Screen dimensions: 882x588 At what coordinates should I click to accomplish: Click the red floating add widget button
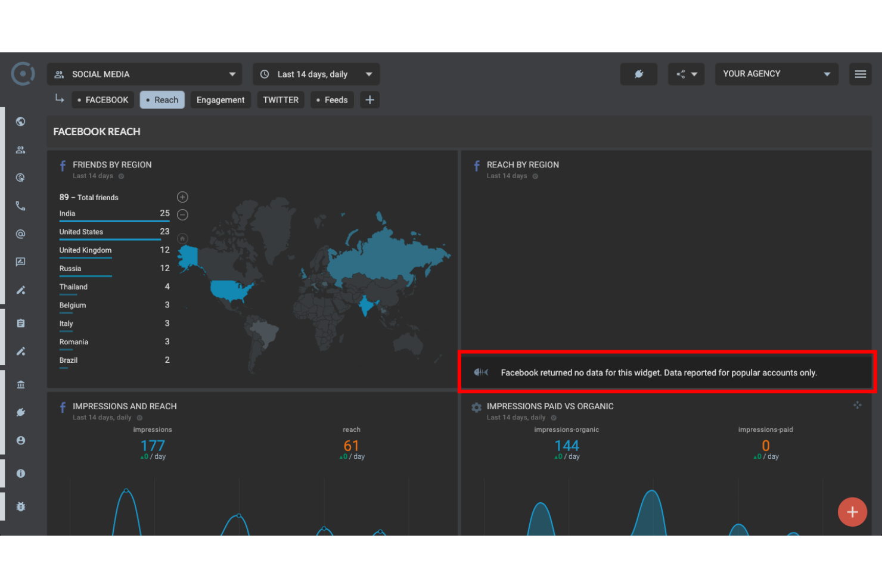[x=852, y=512]
